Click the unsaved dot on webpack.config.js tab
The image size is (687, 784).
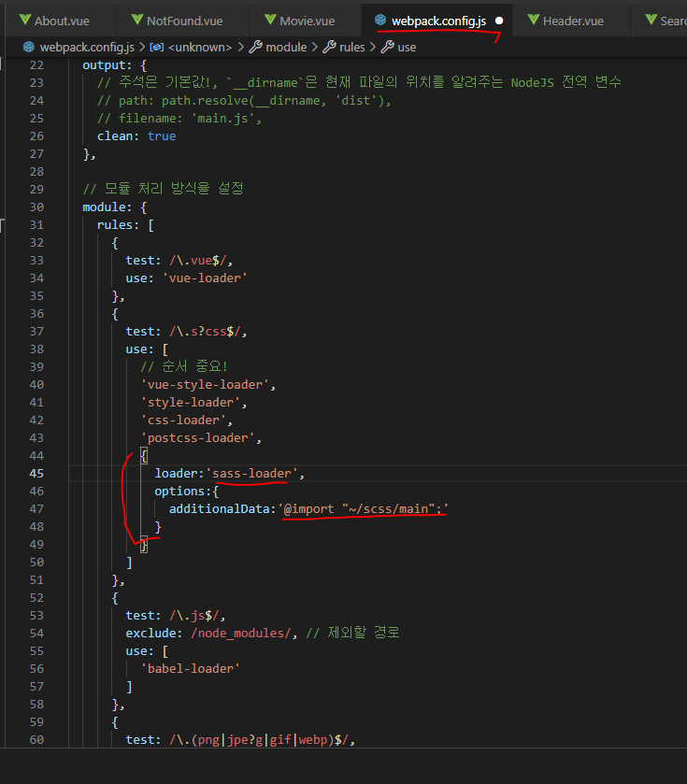(x=499, y=21)
